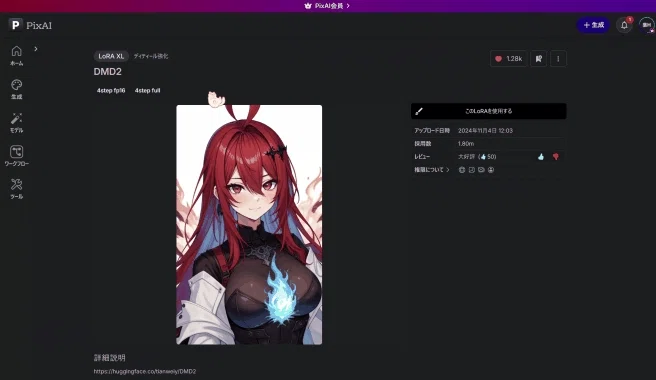
Task: Click the PixAI logo in header
Action: [x=30, y=25]
